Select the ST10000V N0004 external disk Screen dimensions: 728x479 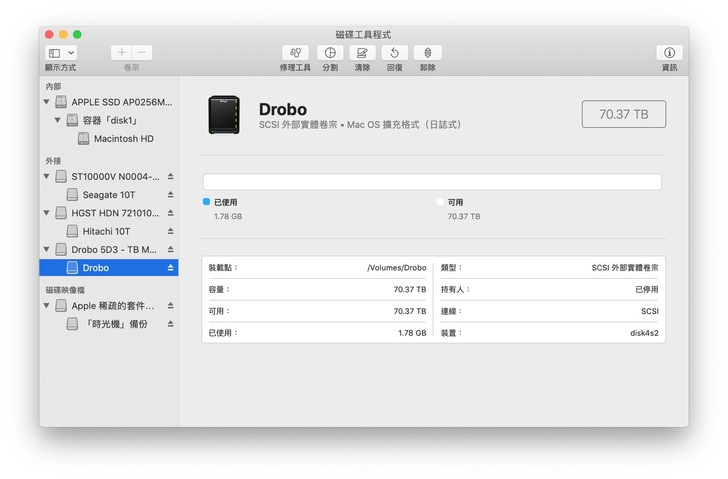pos(115,176)
